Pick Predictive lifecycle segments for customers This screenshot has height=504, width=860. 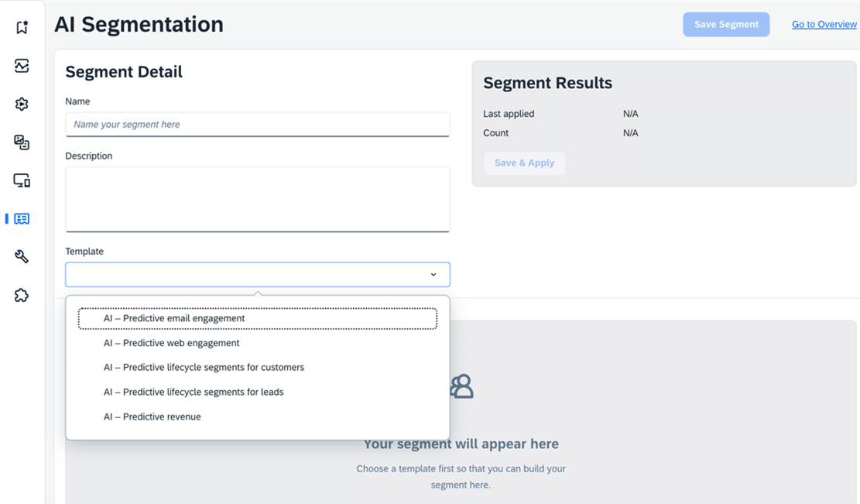(x=204, y=368)
